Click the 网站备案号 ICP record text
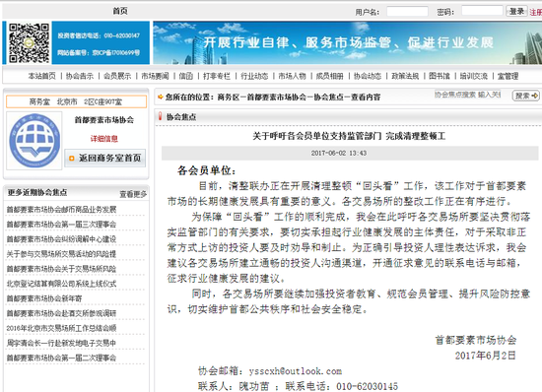Viewport: 542px width, 392px height. click(99, 53)
